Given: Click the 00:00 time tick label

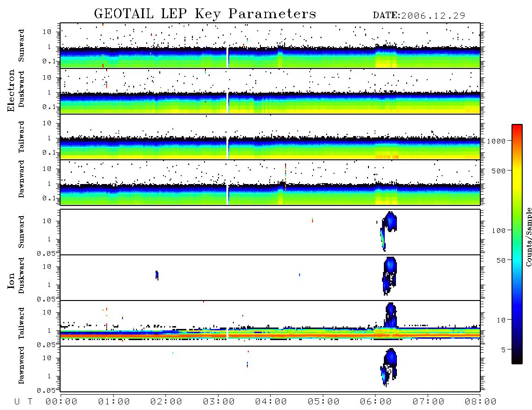Looking at the screenshot, I should click(61, 402).
